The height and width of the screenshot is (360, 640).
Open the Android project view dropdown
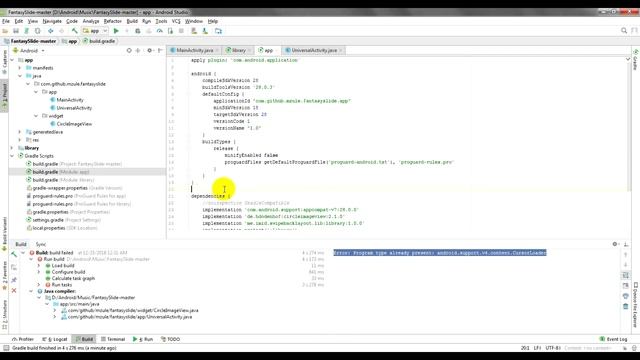pyautogui.click(x=29, y=51)
